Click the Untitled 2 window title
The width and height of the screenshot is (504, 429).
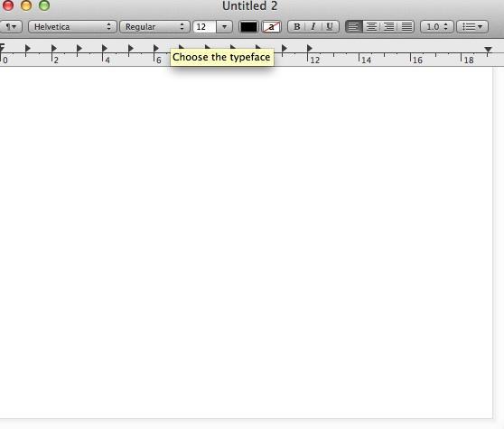tap(250, 5)
